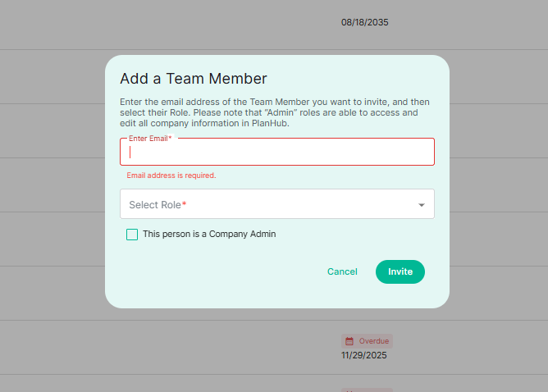Click the Invite button

point(400,271)
